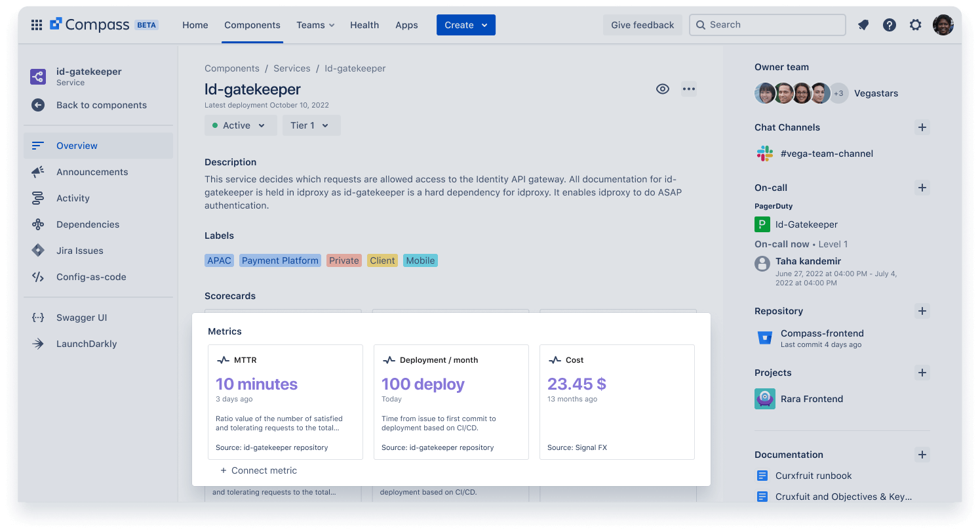Open the notifications flag icon
Image resolution: width=980 pixels, height=532 pixels.
pyautogui.click(x=863, y=25)
